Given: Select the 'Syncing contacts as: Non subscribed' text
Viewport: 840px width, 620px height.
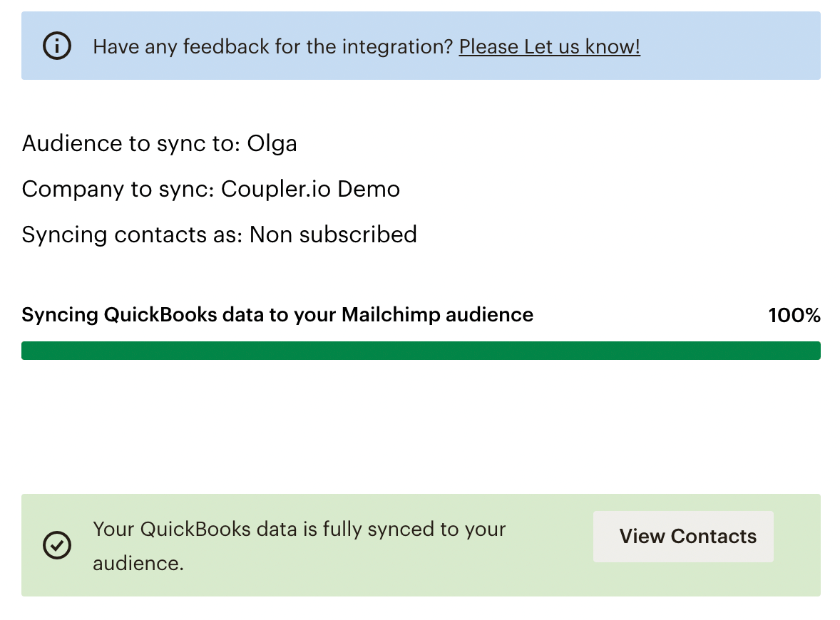Looking at the screenshot, I should pos(219,234).
